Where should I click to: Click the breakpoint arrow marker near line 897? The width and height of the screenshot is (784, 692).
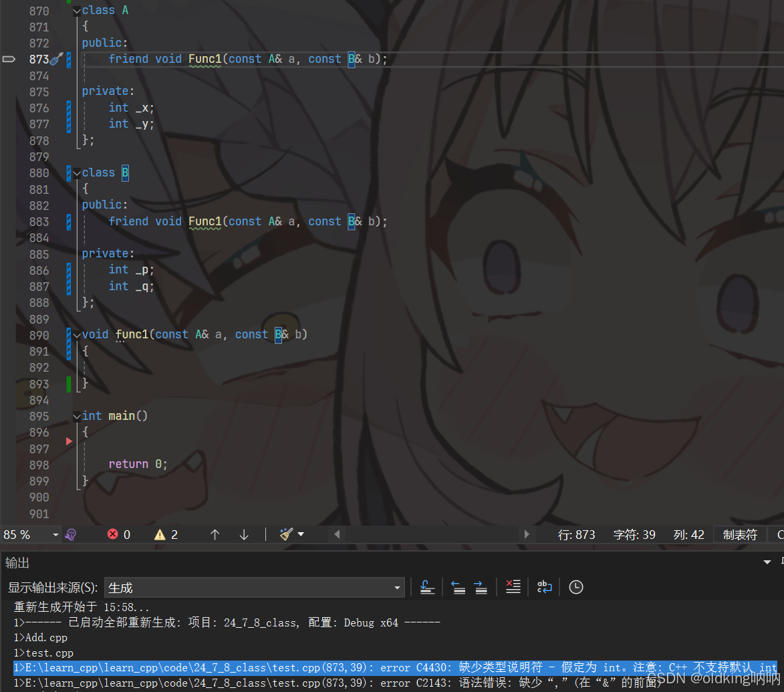click(69, 441)
